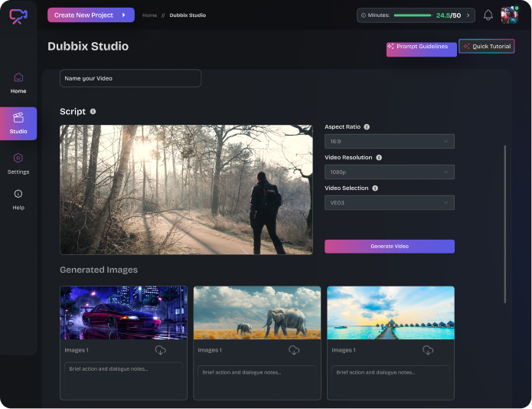Download the elephant image

[x=294, y=350]
